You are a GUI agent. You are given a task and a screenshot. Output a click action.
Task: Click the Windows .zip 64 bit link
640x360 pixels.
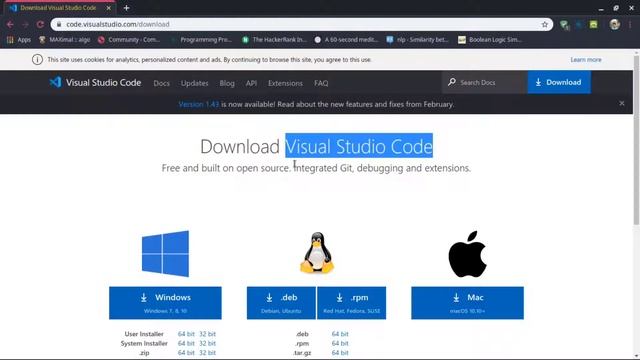click(186, 353)
